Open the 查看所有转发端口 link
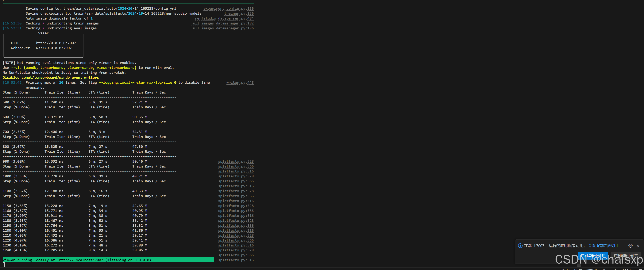Image resolution: width=644 pixels, height=270 pixels. 603,246
